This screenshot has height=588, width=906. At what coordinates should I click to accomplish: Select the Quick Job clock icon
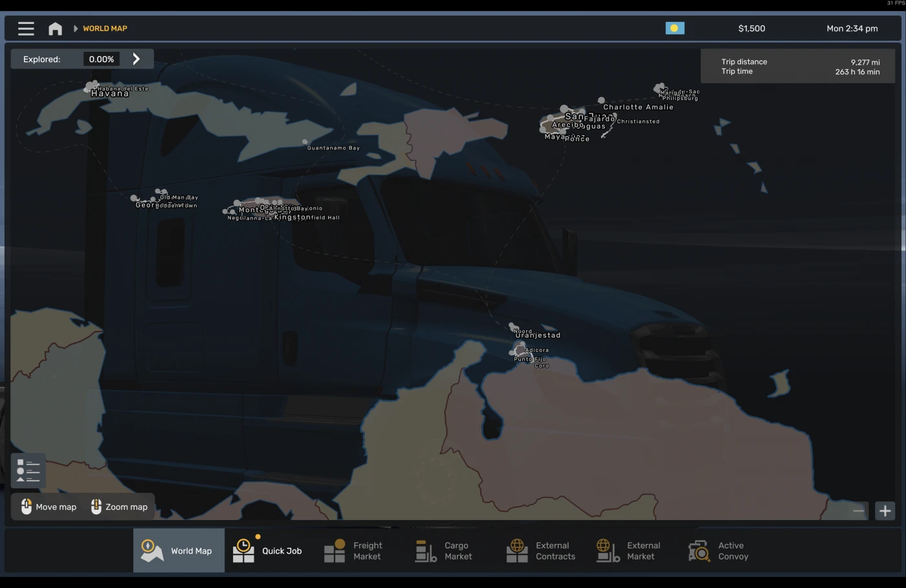[x=243, y=550]
